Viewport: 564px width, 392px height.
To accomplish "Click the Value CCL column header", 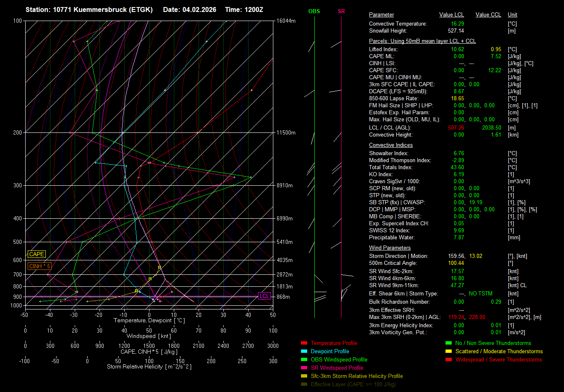I will pos(488,15).
